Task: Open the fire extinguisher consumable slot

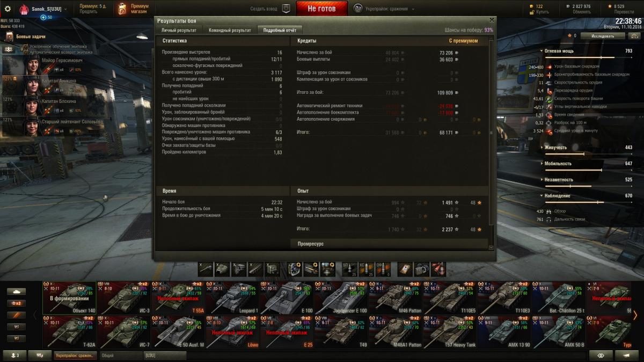Action: click(x=438, y=269)
